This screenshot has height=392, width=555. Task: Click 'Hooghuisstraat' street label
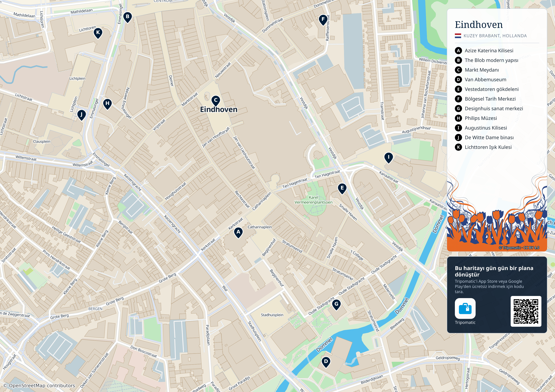176,191
